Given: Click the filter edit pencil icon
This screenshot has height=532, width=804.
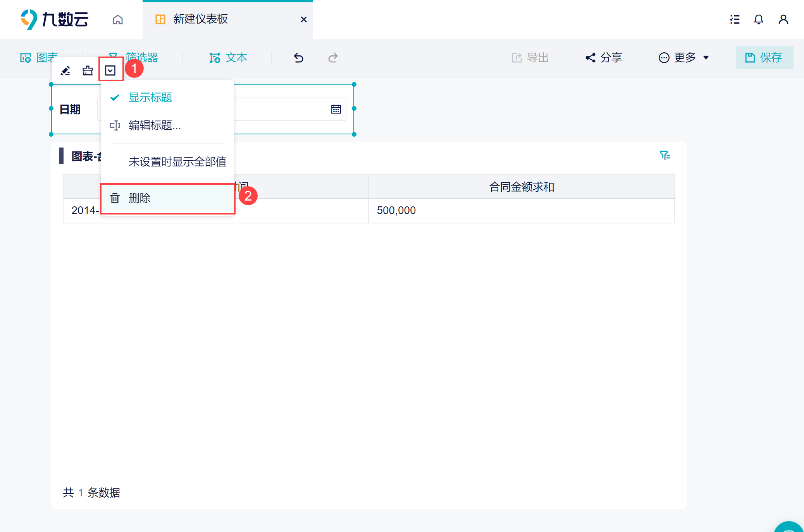Looking at the screenshot, I should tap(65, 70).
